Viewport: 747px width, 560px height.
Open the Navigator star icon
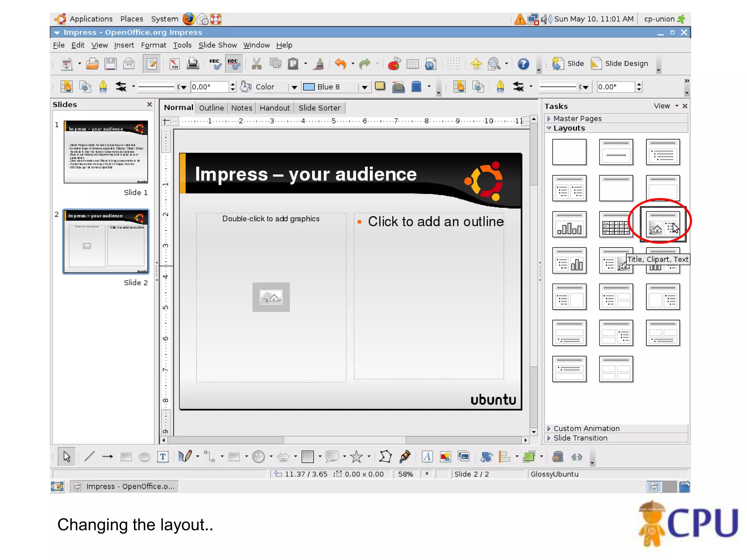click(x=476, y=64)
